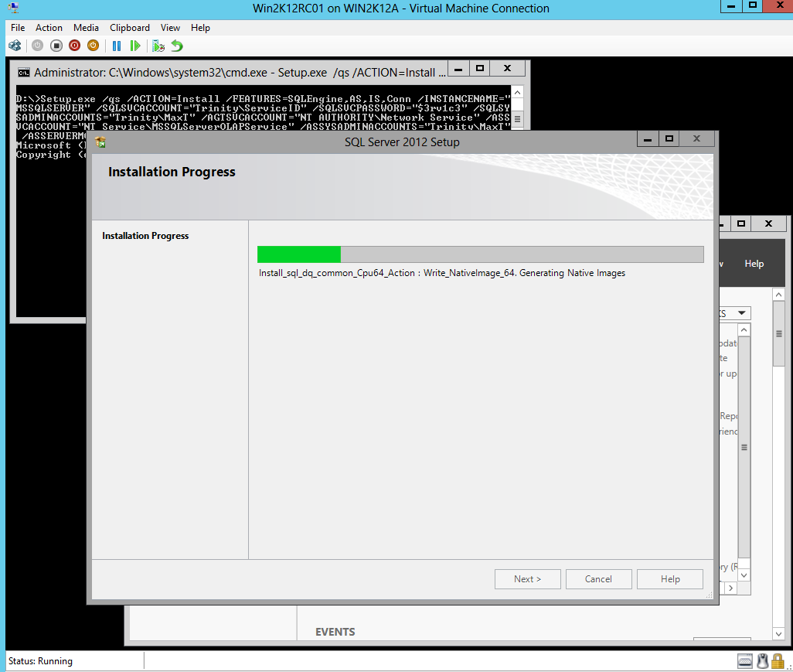Screen dimensions: 793x672
Task: Click the Virtual Machine Connection title icon
Action: click(x=14, y=8)
